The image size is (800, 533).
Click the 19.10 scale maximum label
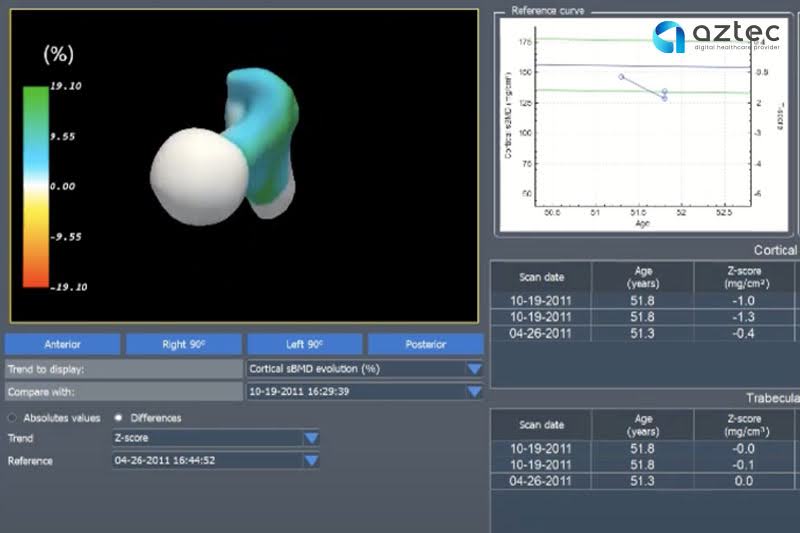coord(66,86)
